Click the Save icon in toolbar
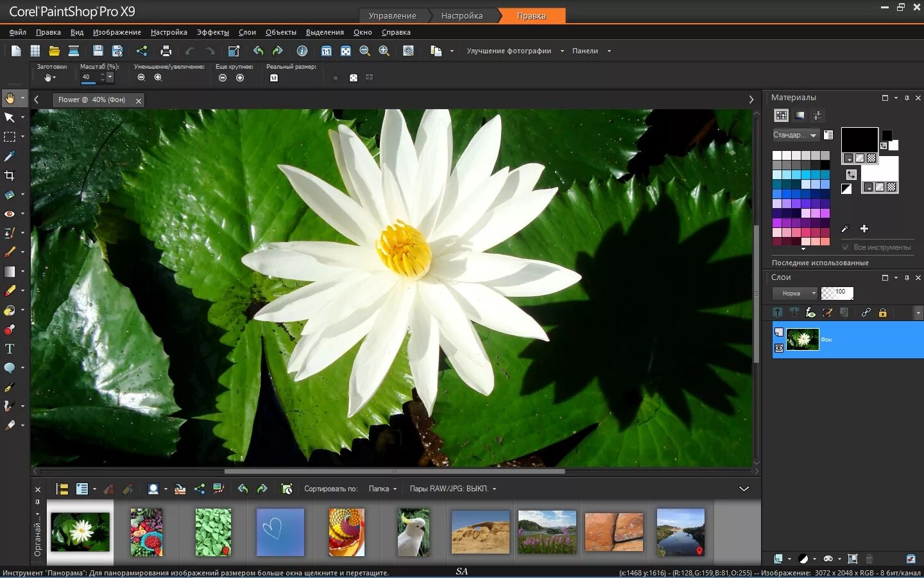924x578 pixels. tap(98, 51)
